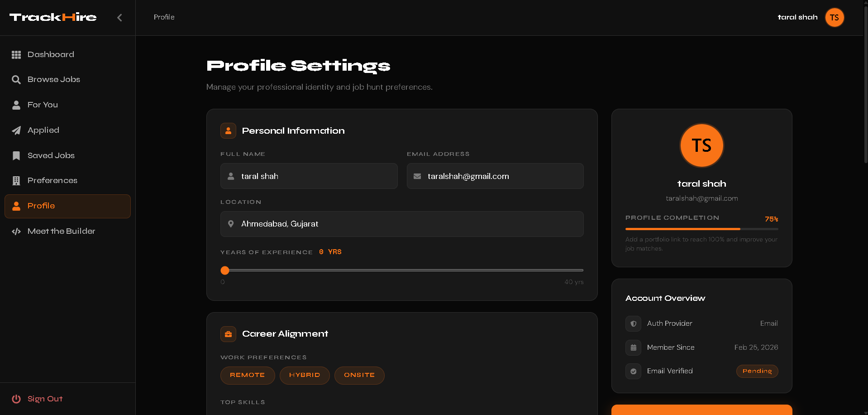Click the Career Alignment briefcase icon
Viewport: 868px width, 415px height.
pyautogui.click(x=228, y=334)
